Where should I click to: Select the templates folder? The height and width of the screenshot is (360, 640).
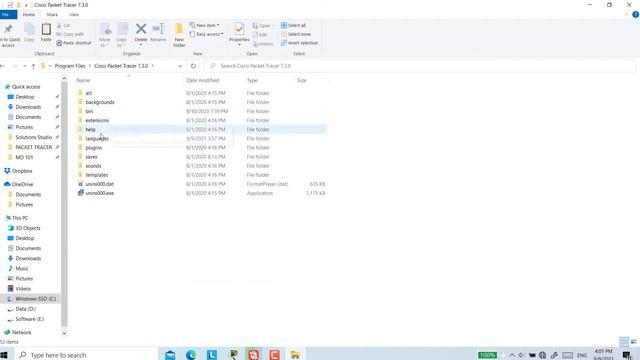[x=97, y=175]
